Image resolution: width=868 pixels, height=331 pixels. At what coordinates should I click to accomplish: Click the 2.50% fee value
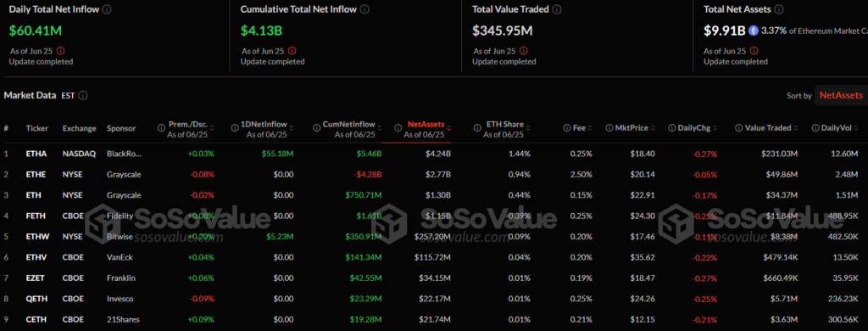pyautogui.click(x=581, y=175)
